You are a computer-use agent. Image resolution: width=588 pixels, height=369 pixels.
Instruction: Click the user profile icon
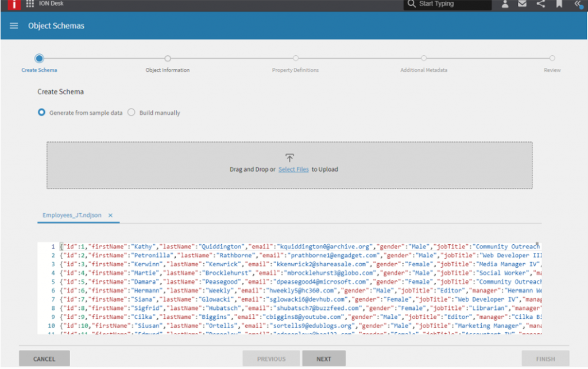(505, 5)
